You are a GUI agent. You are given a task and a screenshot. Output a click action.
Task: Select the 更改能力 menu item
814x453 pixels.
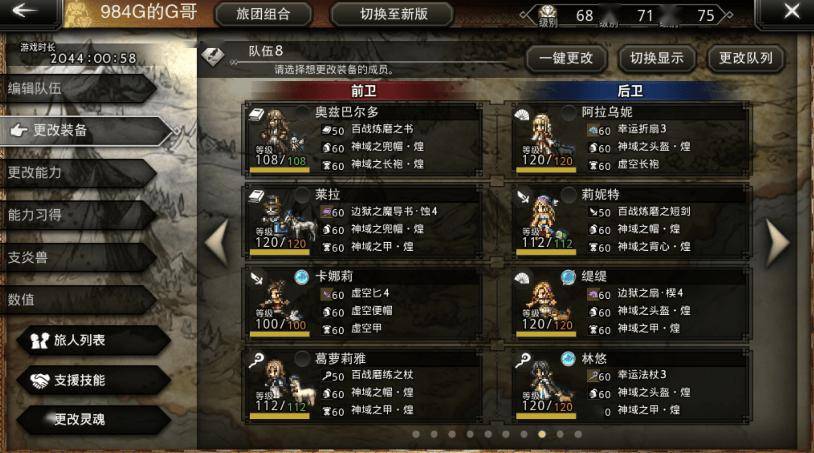click(x=78, y=172)
